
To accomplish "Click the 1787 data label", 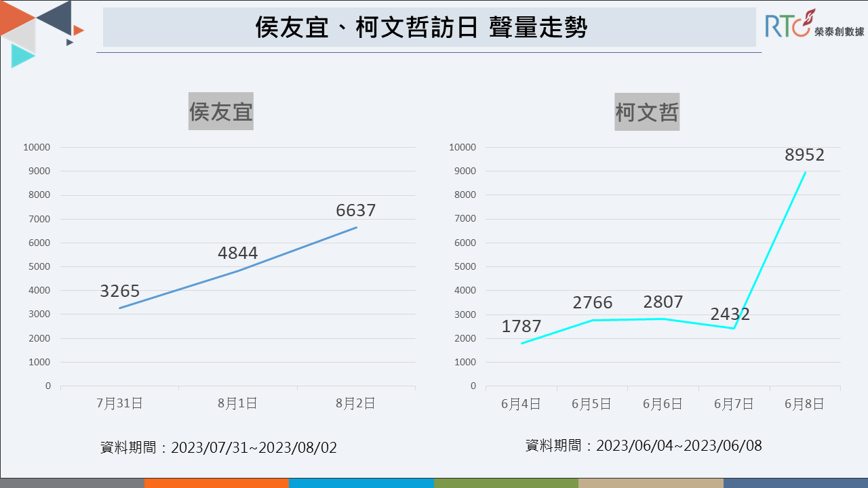I will coord(521,327).
